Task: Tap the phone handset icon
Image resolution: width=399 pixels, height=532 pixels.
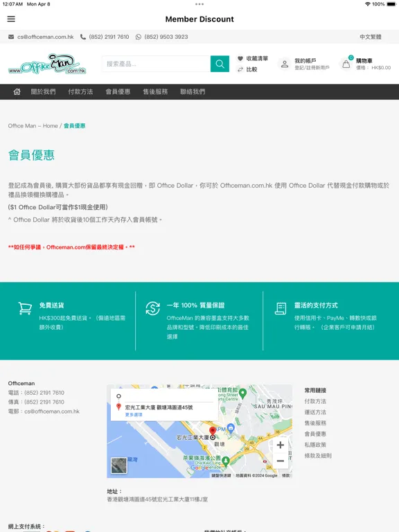Action: tap(83, 37)
